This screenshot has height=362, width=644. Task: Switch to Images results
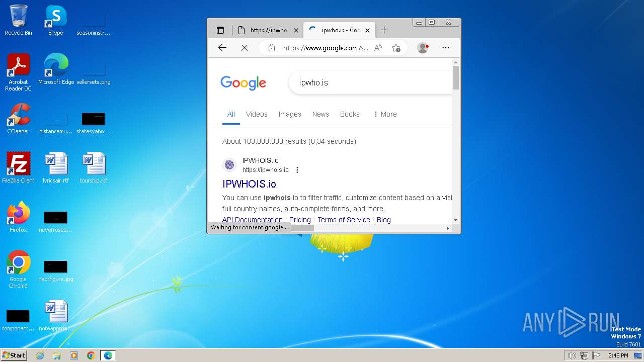click(x=290, y=114)
